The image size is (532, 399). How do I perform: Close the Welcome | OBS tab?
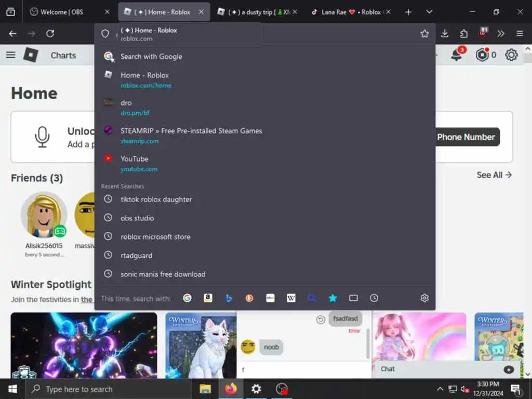pyautogui.click(x=107, y=12)
